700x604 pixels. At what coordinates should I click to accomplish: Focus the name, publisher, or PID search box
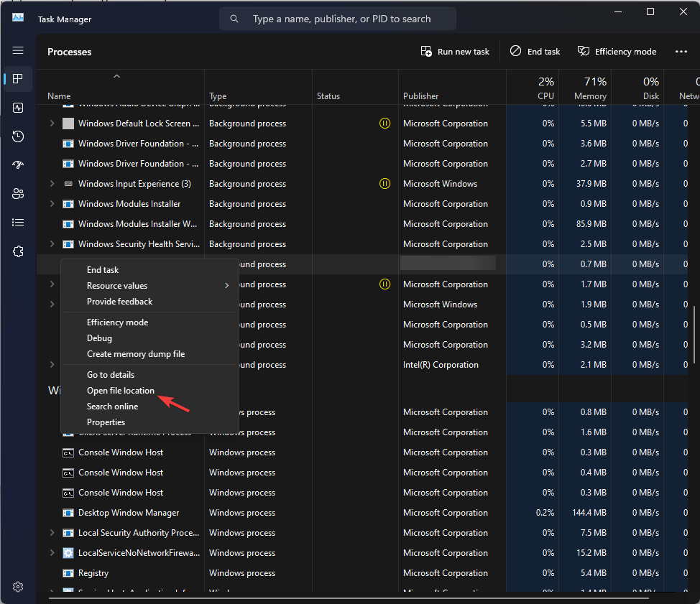point(338,19)
